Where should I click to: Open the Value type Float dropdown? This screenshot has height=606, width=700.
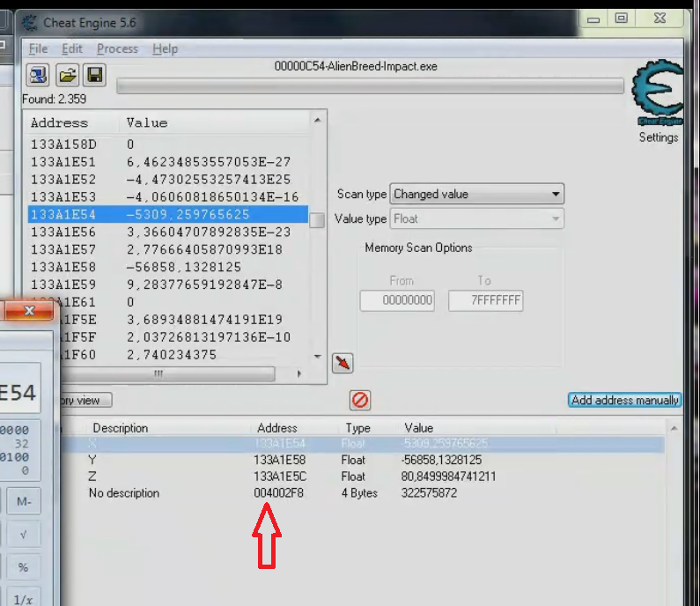click(x=476, y=218)
